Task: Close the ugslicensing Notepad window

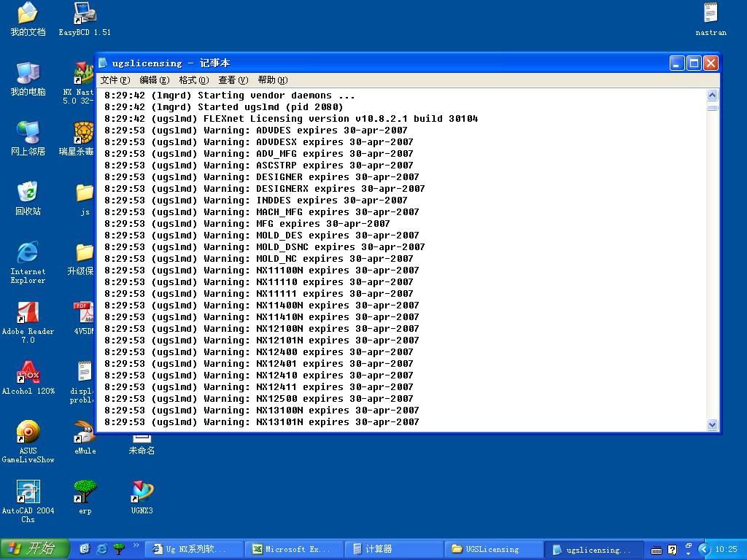Action: pos(711,63)
